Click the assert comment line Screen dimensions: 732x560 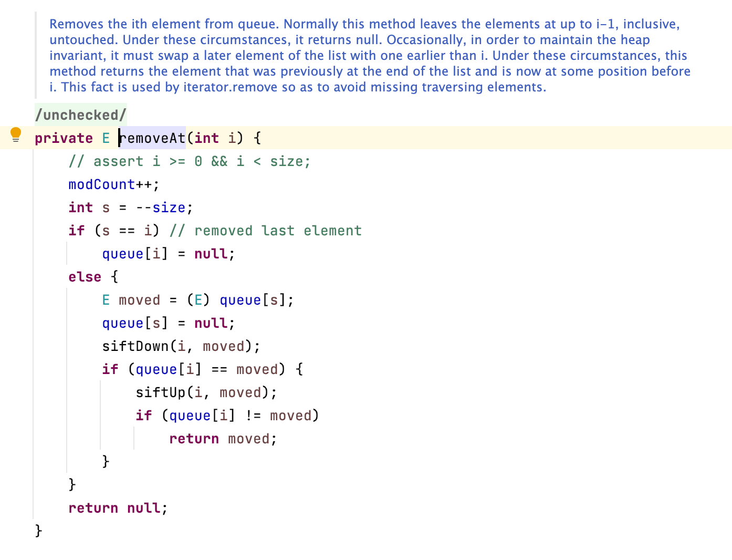point(189,161)
